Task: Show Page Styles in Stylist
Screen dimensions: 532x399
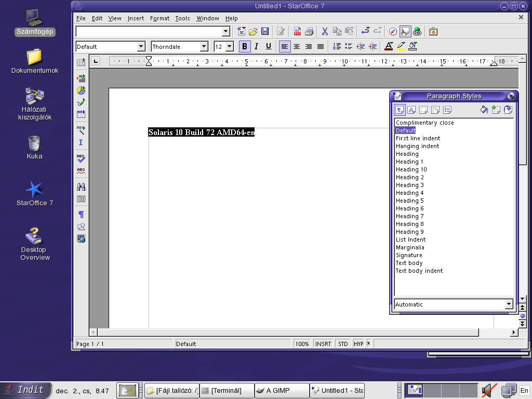Action: point(435,110)
